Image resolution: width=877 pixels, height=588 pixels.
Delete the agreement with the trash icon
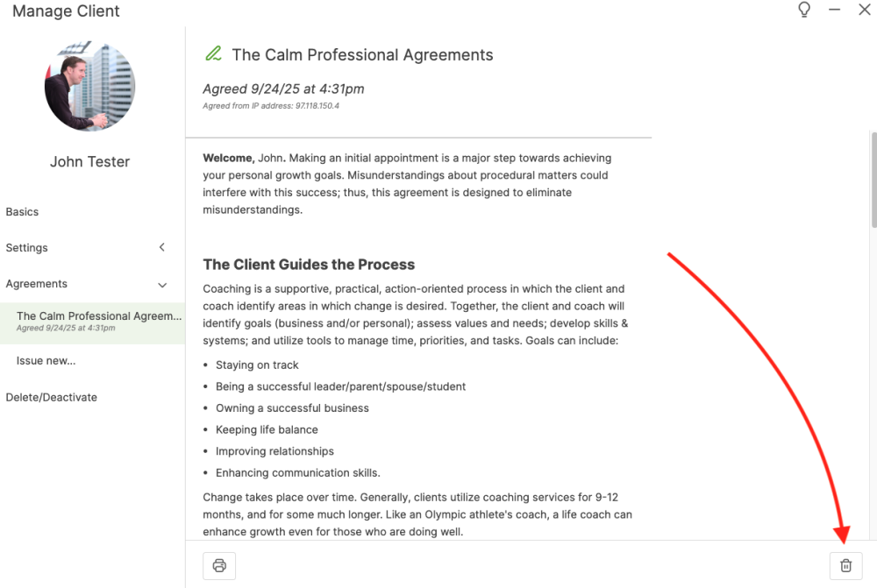[x=845, y=565]
